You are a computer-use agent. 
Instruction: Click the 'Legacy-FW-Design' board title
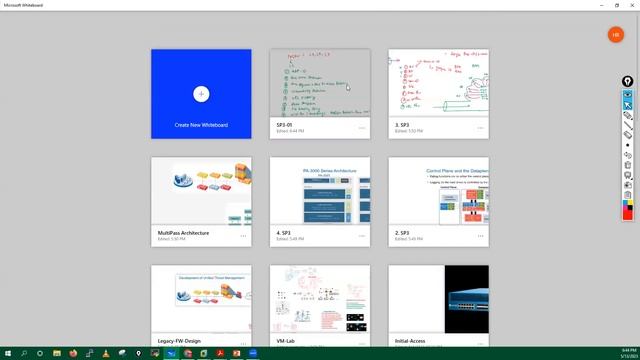(x=179, y=341)
